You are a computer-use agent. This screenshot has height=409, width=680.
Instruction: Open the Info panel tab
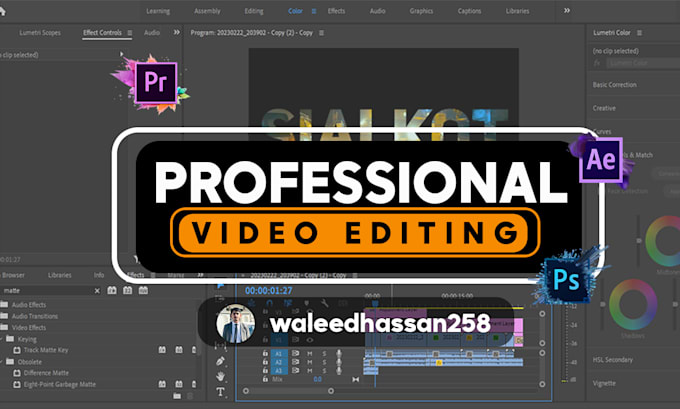pos(99,275)
